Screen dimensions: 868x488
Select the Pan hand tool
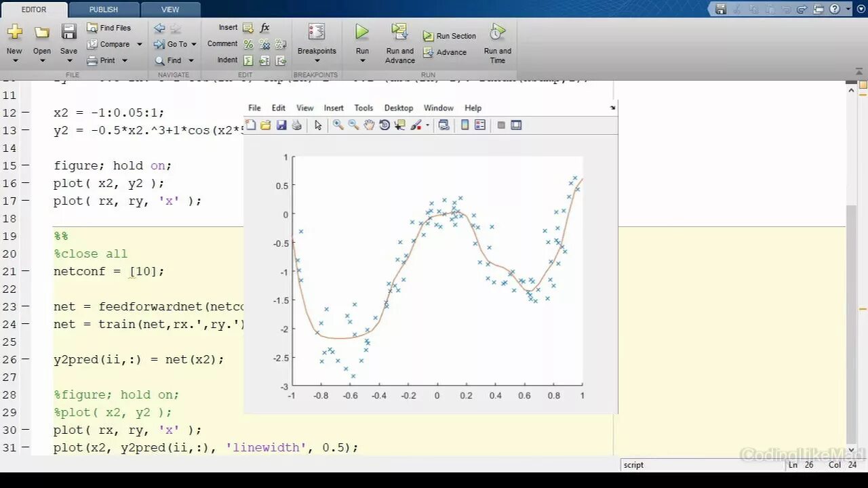click(x=369, y=125)
